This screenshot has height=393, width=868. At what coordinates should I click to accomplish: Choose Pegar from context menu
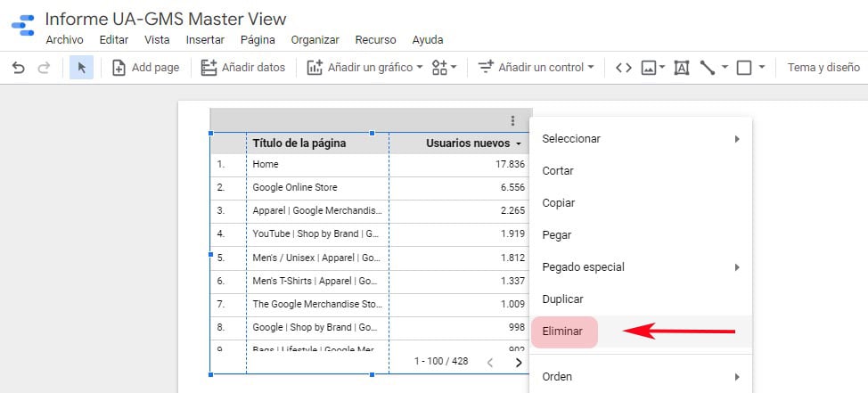pyautogui.click(x=641, y=235)
